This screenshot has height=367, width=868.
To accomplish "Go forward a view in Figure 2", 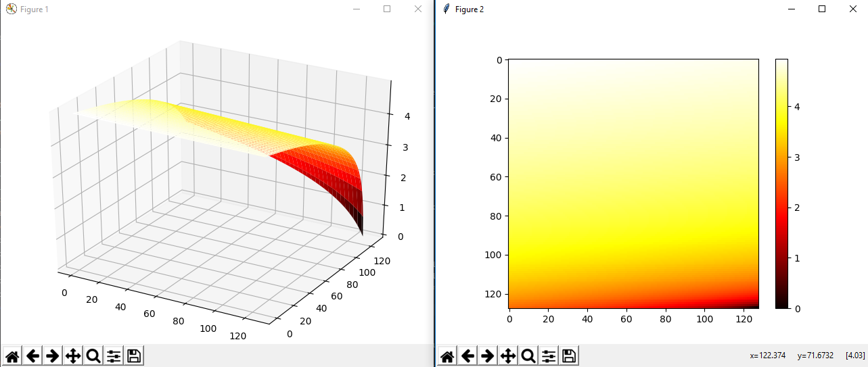I will 488,356.
